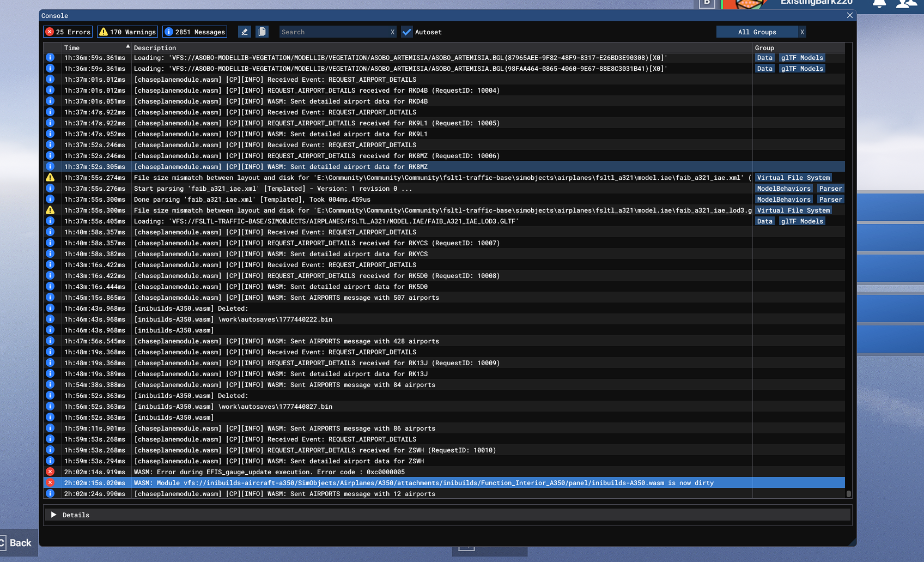This screenshot has width=924, height=562.
Task: Click the red error icon on EFIS_gauge_update row
Action: (50, 472)
